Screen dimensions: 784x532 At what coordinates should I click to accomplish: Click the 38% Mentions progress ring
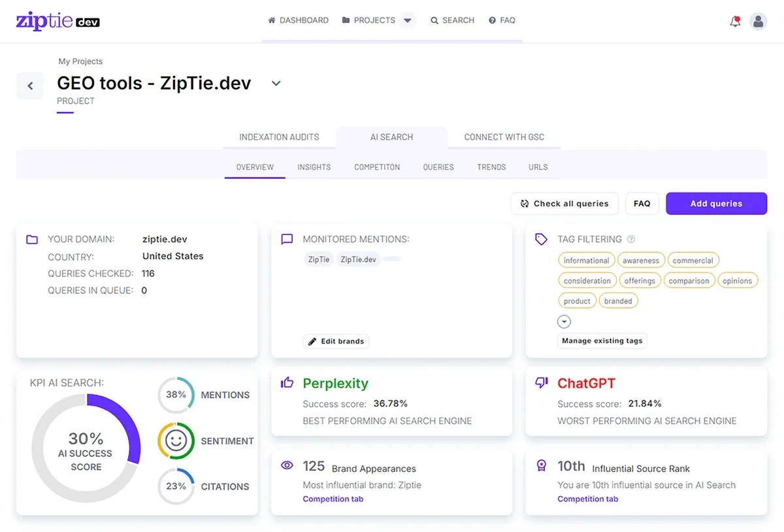[x=176, y=395]
